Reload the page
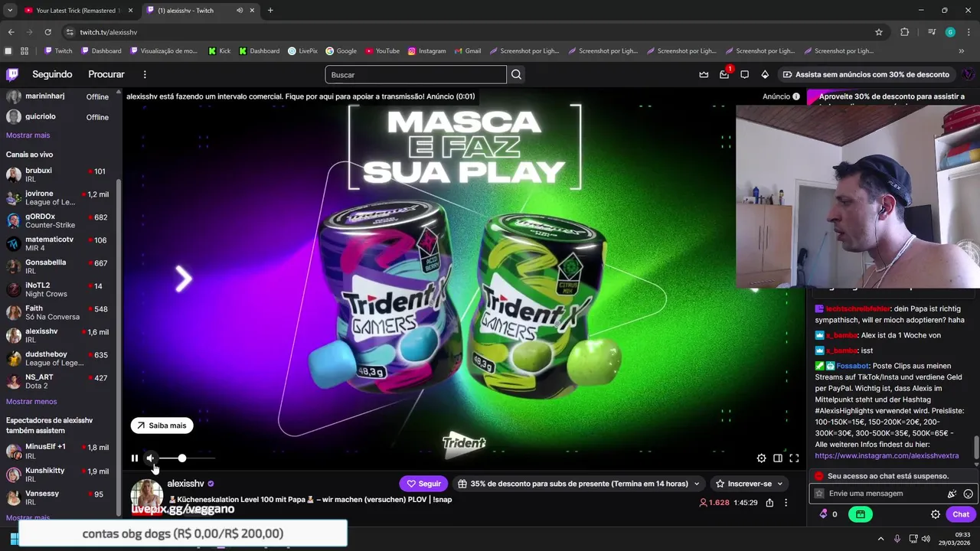 coord(47,32)
